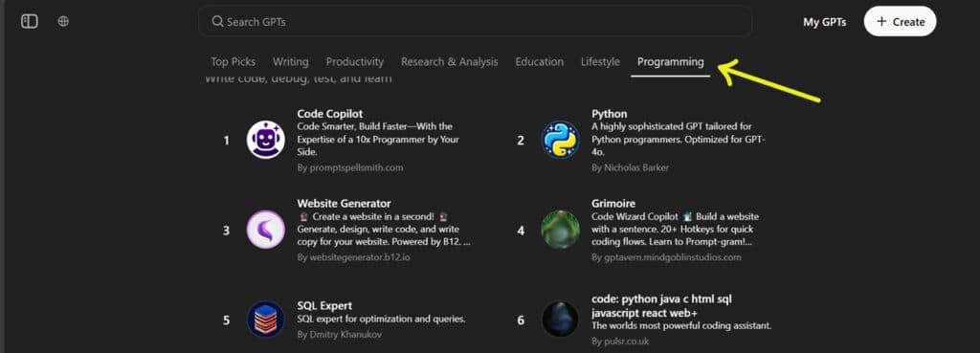Open the Lifestyle tab
Image resolution: width=980 pixels, height=353 pixels.
pos(601,62)
